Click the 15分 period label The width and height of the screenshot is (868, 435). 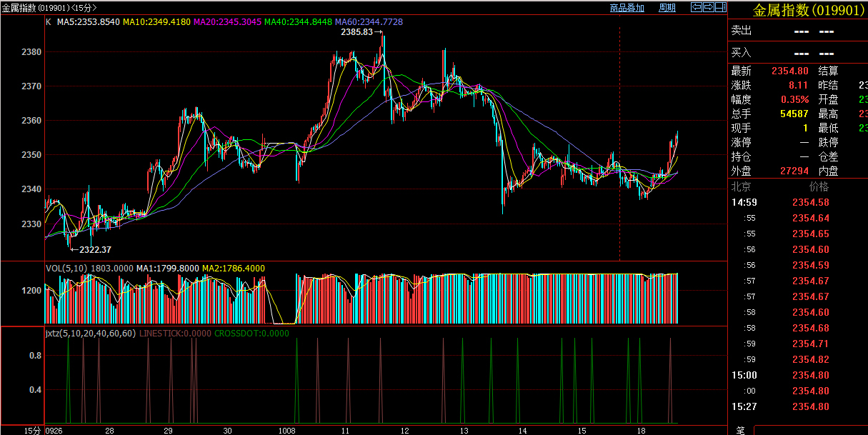(x=32, y=431)
